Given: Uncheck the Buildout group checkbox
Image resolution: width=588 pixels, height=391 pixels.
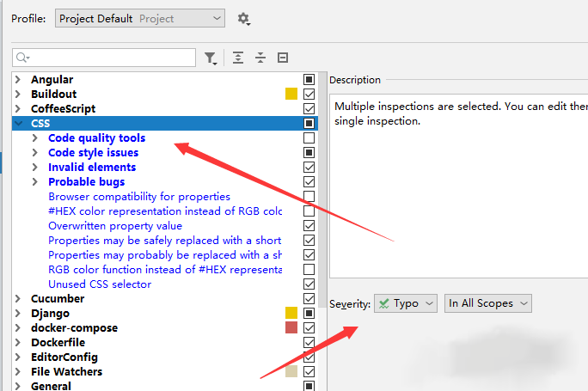Looking at the screenshot, I should click(309, 94).
